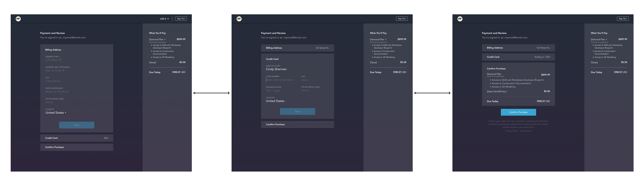Open the USD $ currency dropdown
Screen dimensions: 644x185
165,19
